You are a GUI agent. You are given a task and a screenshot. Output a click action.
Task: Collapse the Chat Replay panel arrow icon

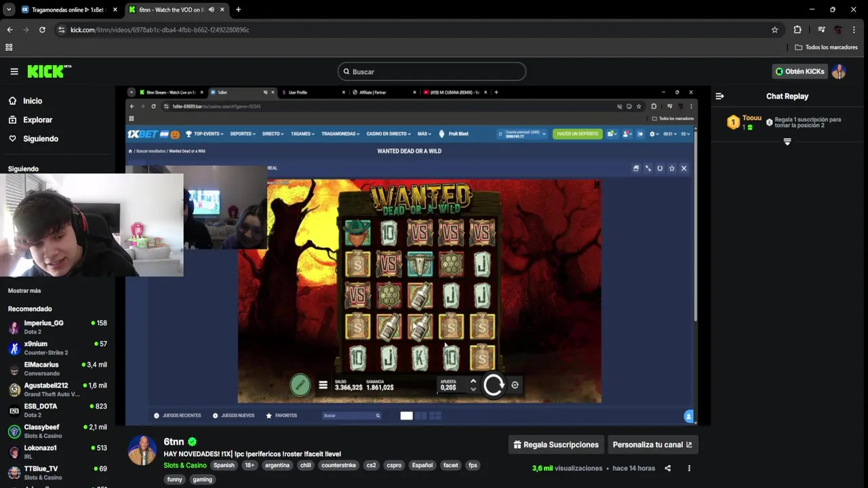(719, 96)
